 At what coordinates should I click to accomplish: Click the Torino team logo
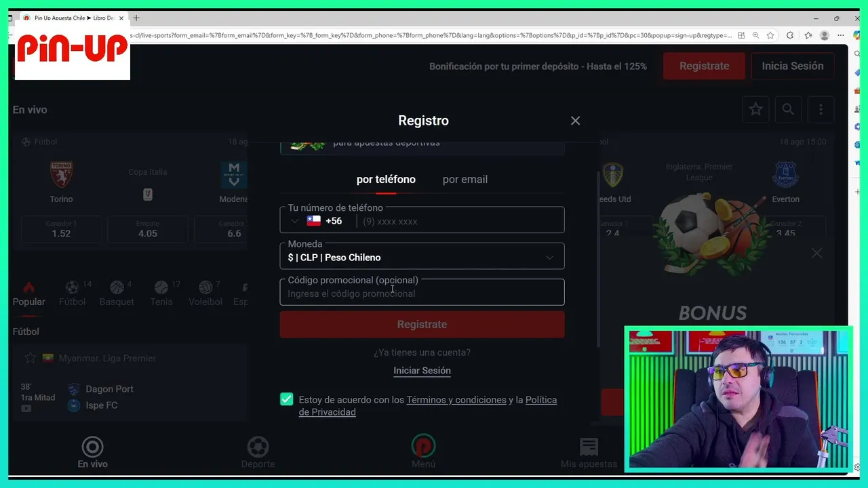coord(61,175)
